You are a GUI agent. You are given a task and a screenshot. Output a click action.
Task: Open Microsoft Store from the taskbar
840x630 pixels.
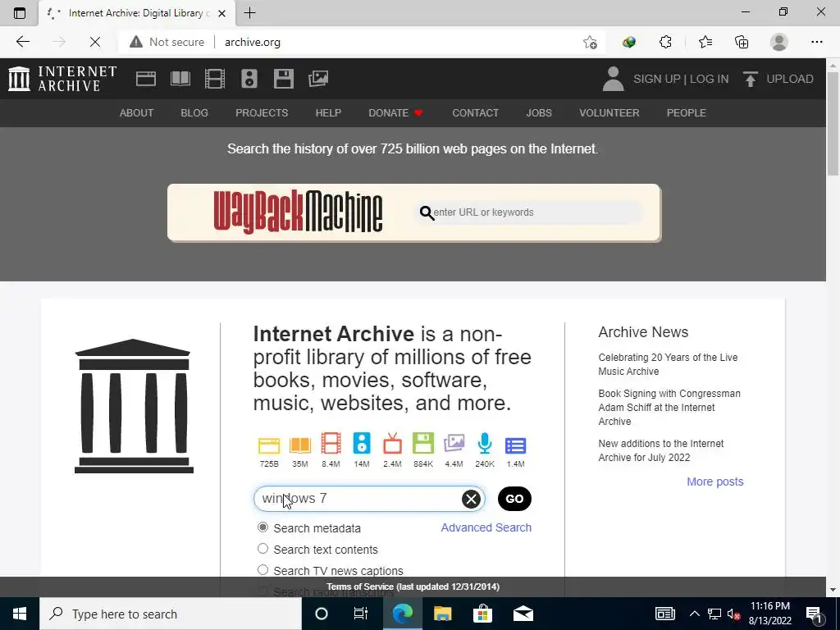coord(482,614)
